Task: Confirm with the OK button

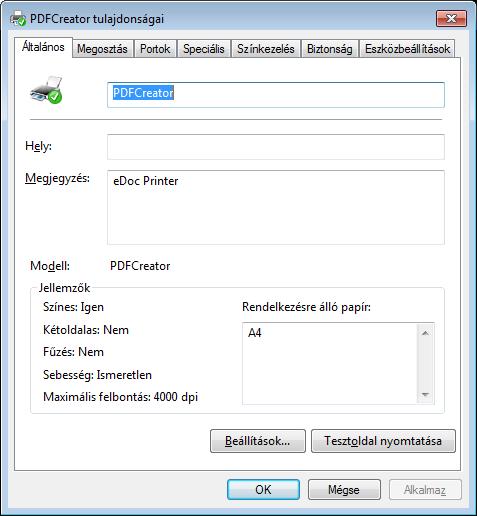Action: [x=263, y=489]
